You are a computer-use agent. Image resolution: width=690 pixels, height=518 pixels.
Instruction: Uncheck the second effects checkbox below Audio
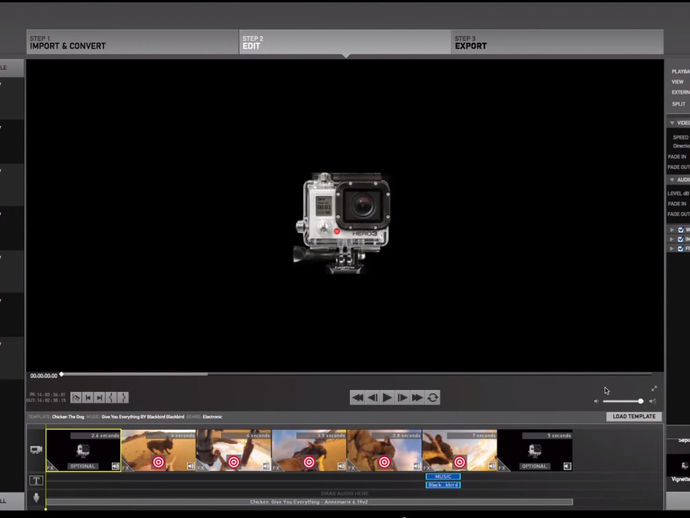click(681, 239)
